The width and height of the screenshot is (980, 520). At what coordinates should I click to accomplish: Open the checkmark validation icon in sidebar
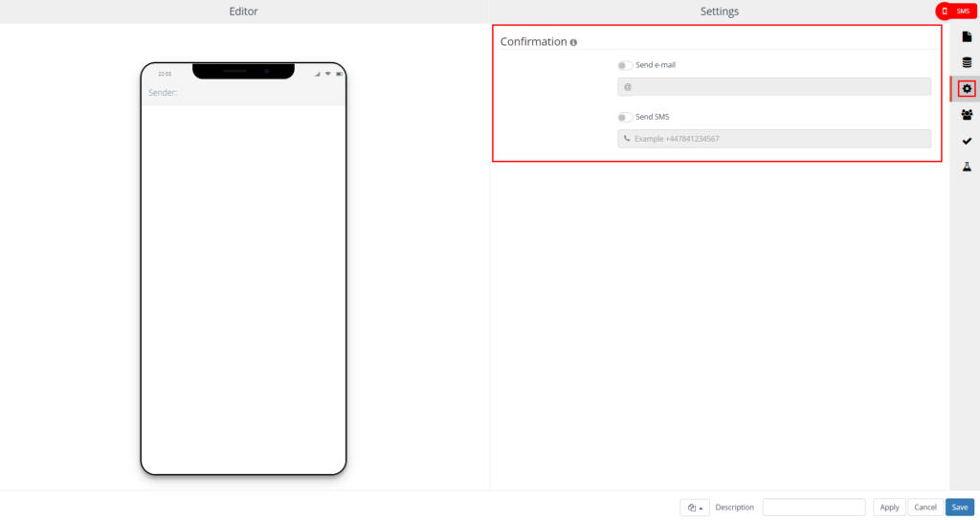coord(967,141)
